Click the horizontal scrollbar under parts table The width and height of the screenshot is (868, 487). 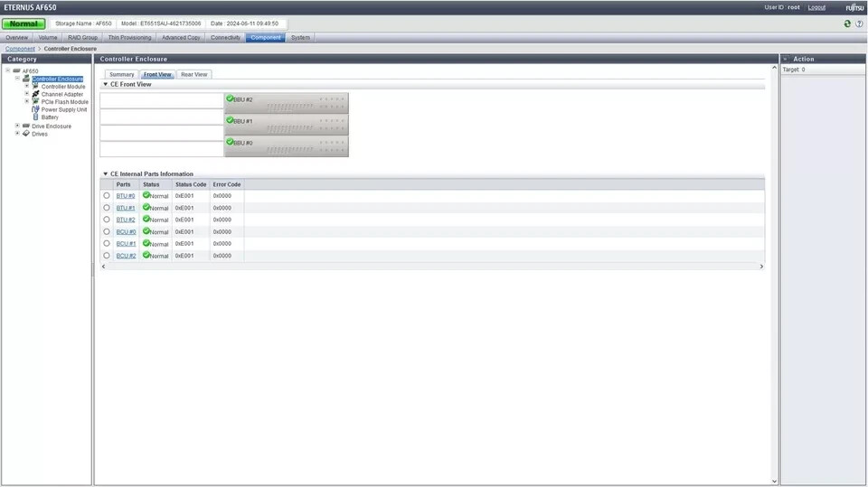432,267
